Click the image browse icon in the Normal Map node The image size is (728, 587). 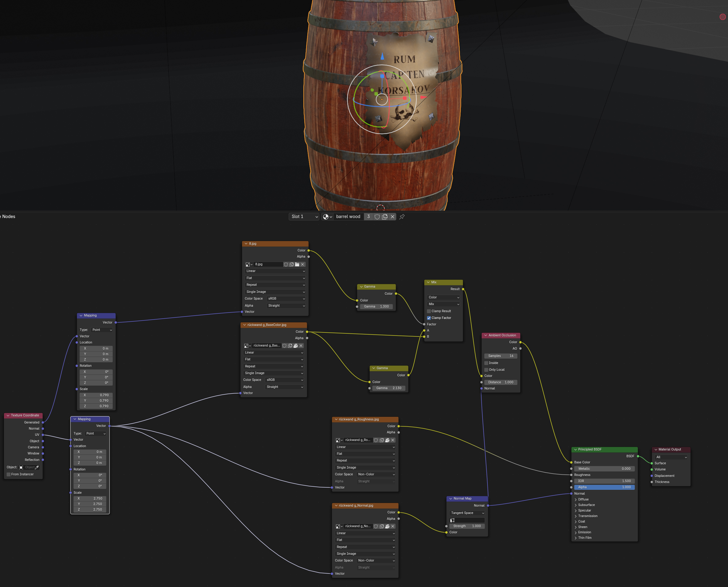coord(452,520)
